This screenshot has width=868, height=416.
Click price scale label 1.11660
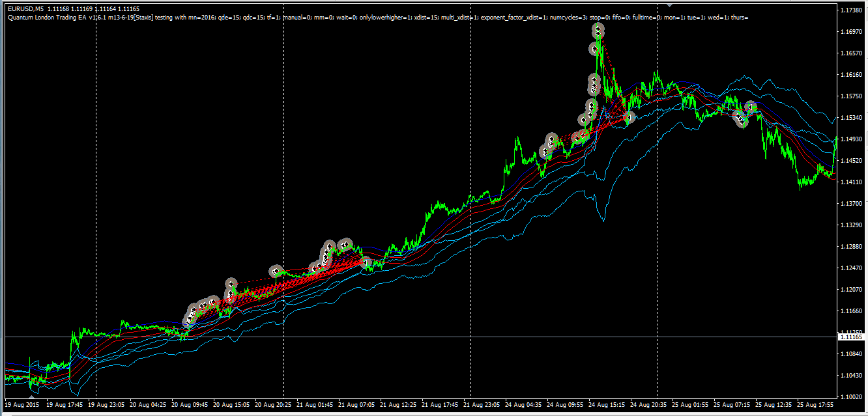[851, 311]
